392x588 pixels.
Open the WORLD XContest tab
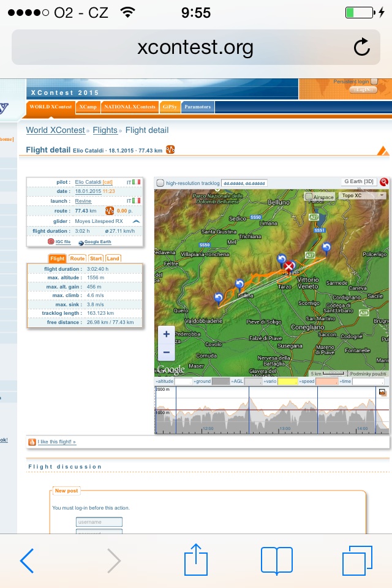(51, 107)
